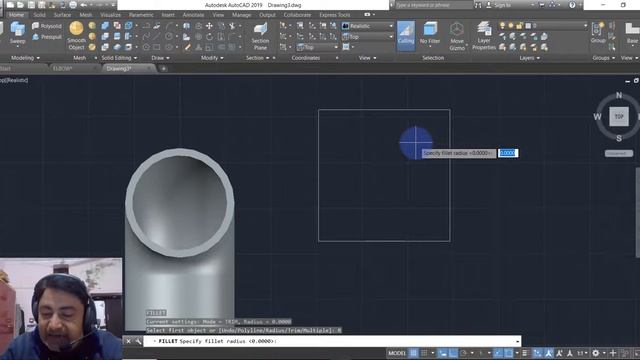This screenshot has width=640, height=360.
Task: Click the S compass direction on ViewCube
Action: (619, 138)
